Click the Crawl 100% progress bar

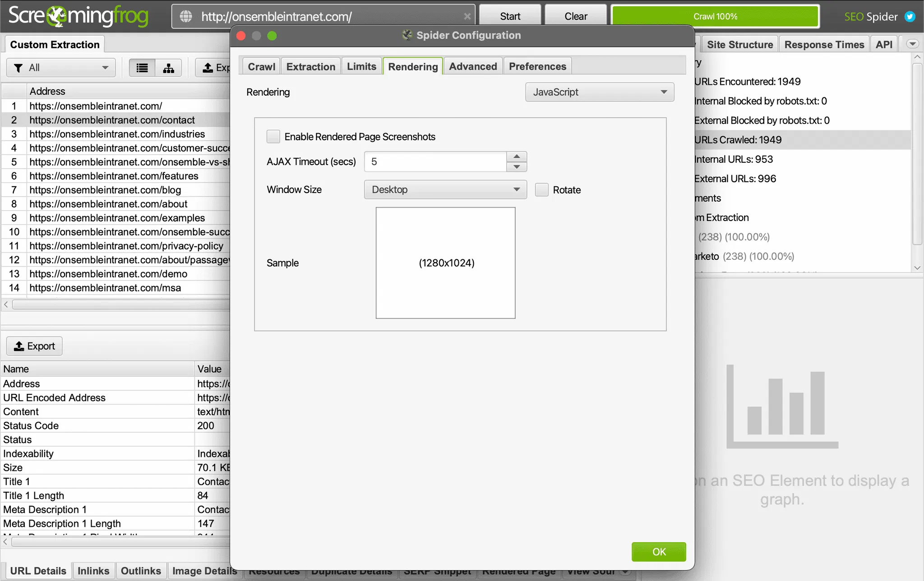715,17
